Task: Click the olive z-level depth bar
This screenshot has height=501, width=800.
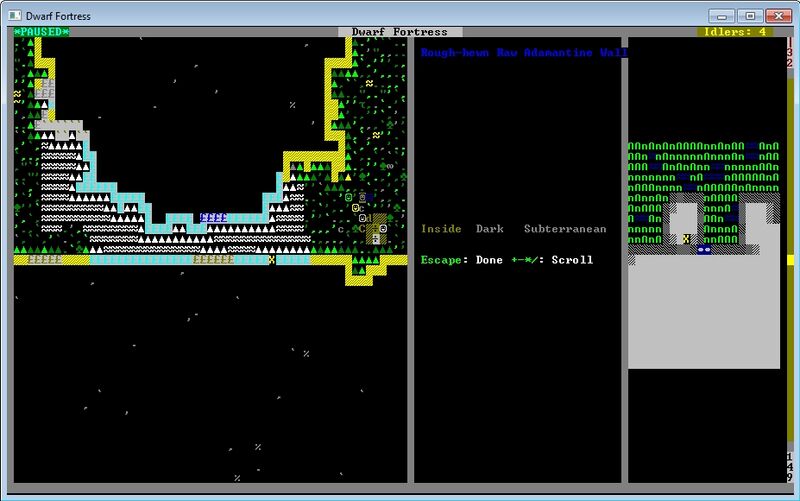Action: click(x=790, y=260)
